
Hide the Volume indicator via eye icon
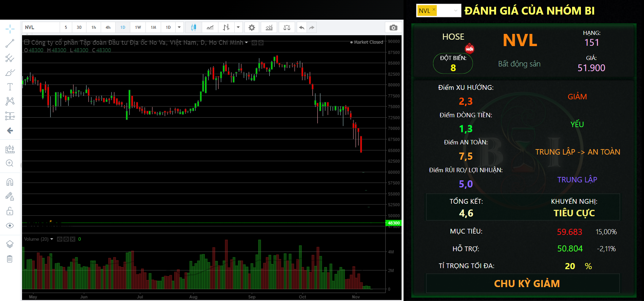click(60, 239)
